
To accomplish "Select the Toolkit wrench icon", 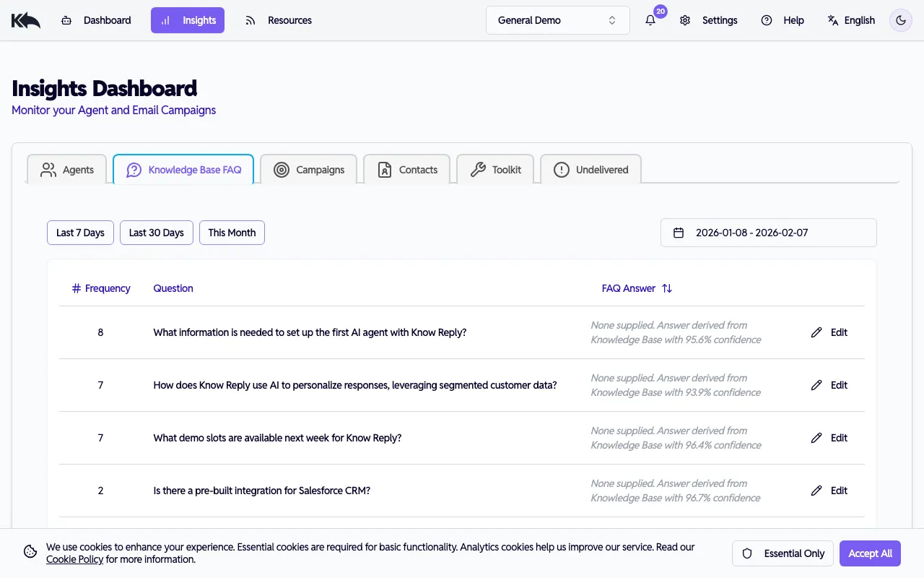I will point(477,168).
